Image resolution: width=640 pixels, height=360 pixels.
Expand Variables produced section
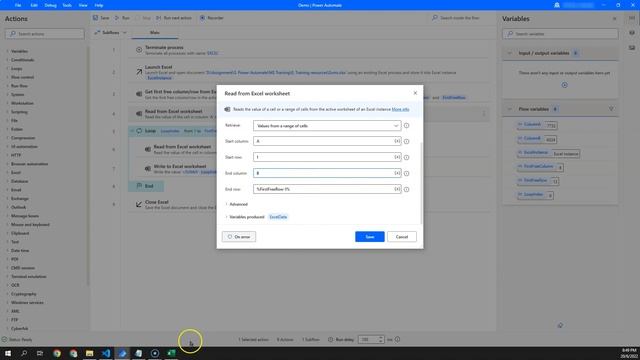pyautogui.click(x=245, y=217)
